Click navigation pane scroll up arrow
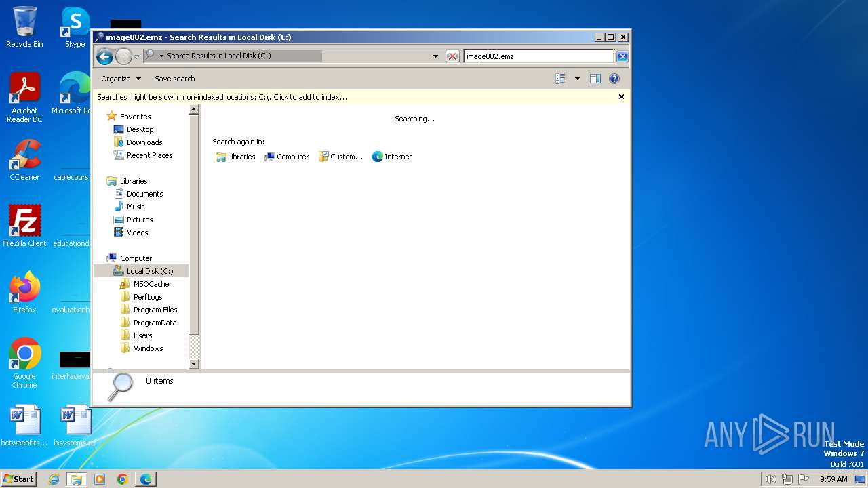The height and width of the screenshot is (488, 868). point(193,109)
